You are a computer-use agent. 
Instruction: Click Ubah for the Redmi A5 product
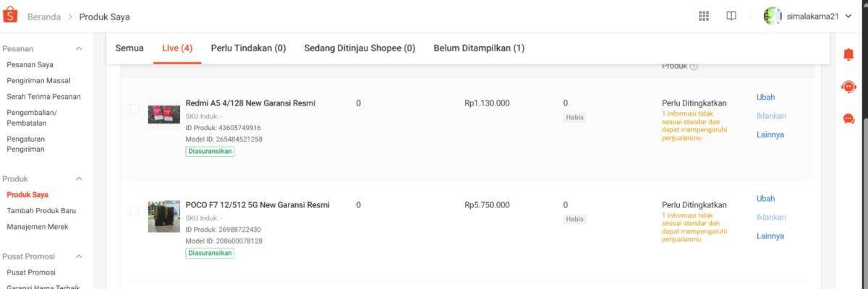tap(765, 98)
